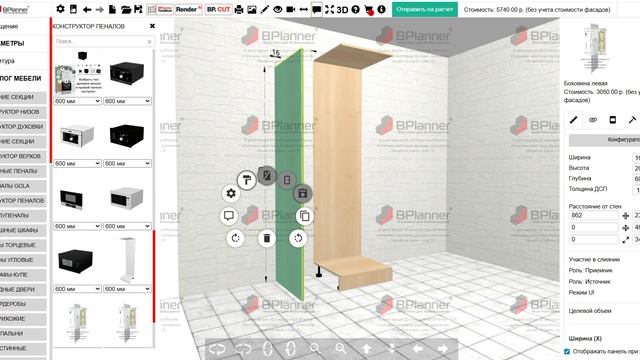The height and width of the screenshot is (360, 640).
Task: Open Конструктор пеналов catalog section
Action: click(23, 201)
